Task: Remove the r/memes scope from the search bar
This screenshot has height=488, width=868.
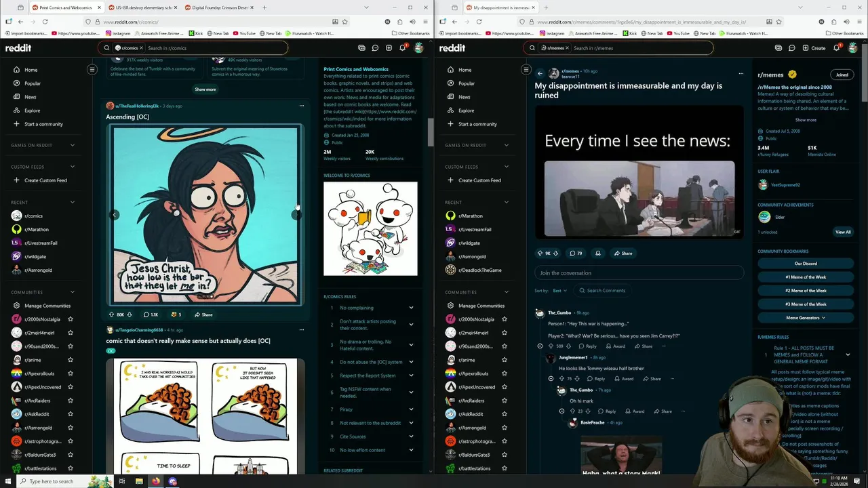Action: click(x=569, y=48)
